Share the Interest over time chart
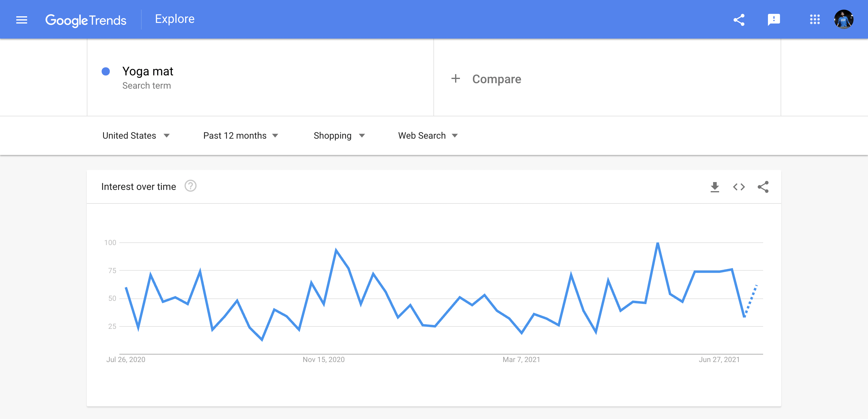The height and width of the screenshot is (419, 868). [763, 187]
